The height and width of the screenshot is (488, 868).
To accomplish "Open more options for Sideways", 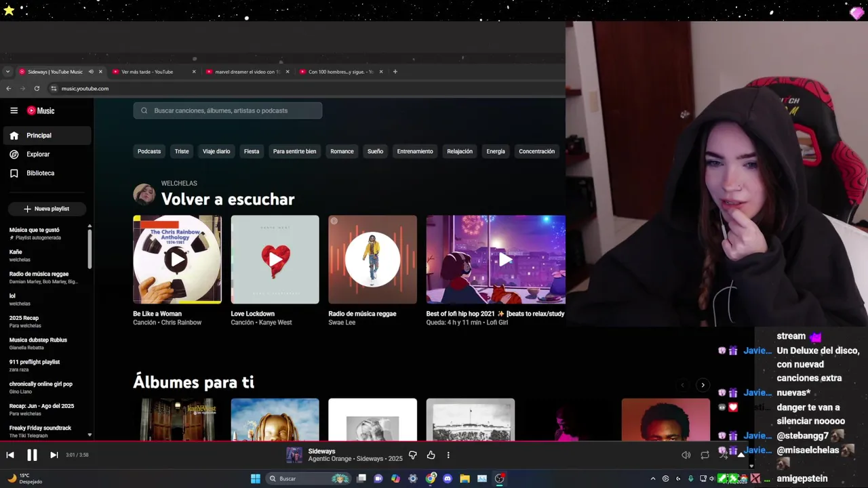I will click(x=448, y=455).
